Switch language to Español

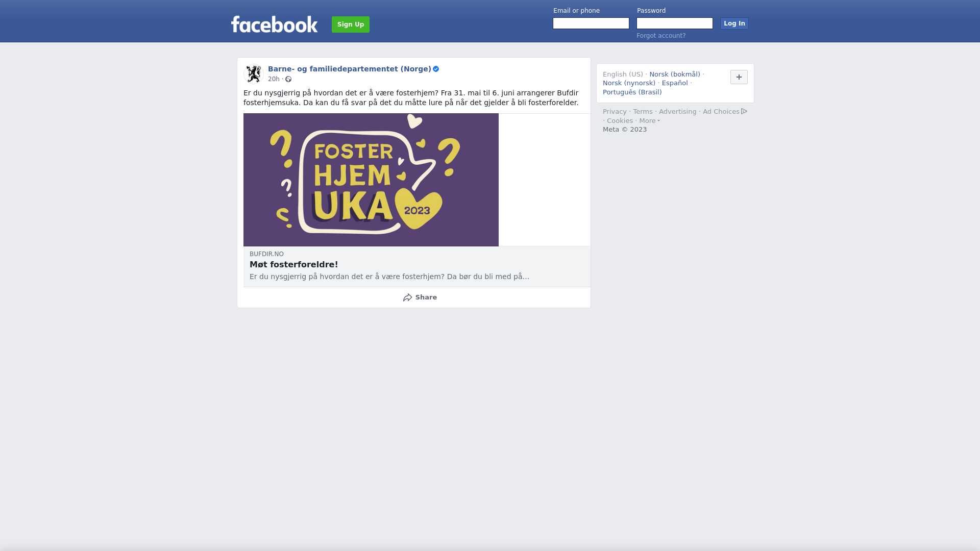[x=675, y=83]
